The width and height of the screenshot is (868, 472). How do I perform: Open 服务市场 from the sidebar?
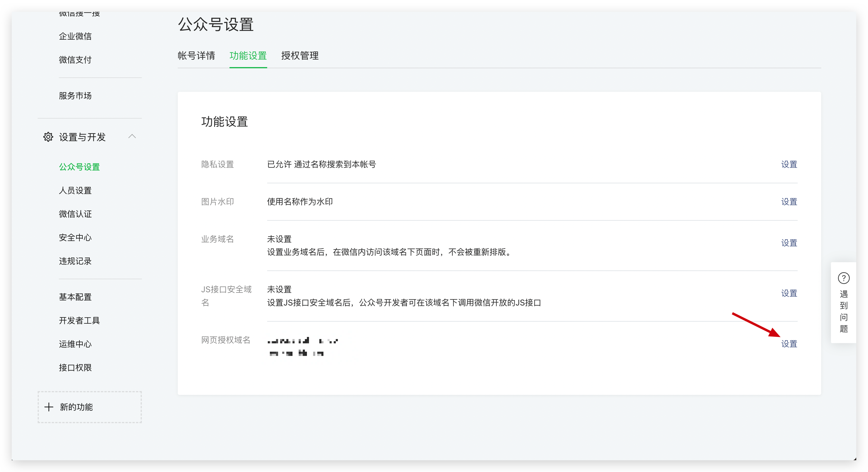tap(76, 96)
